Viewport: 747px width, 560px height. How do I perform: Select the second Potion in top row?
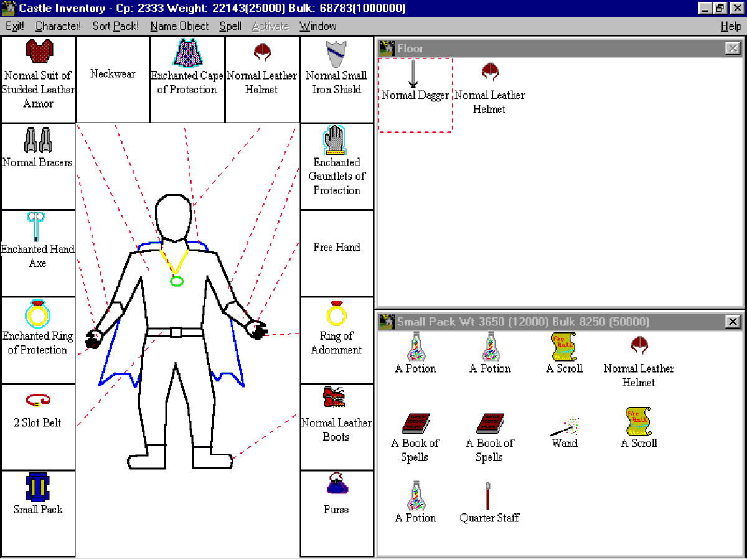click(490, 346)
